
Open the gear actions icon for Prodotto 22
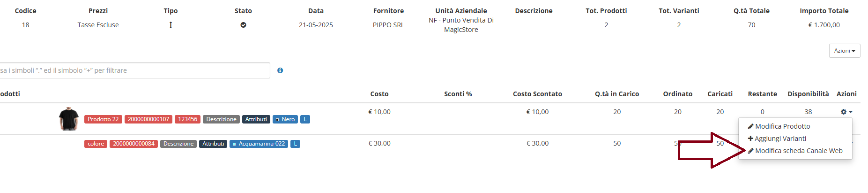844,112
